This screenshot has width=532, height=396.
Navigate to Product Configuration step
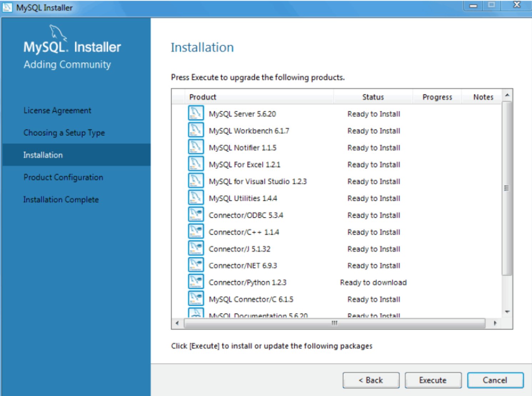tap(63, 177)
